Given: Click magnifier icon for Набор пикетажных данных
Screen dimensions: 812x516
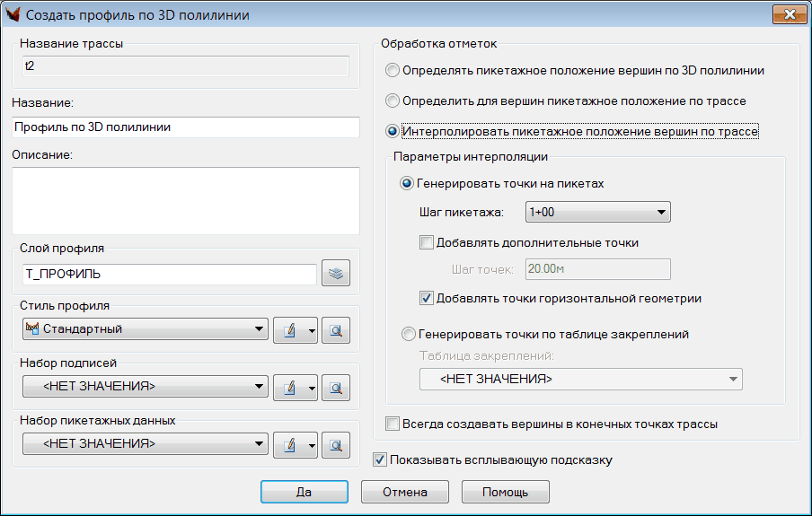Looking at the screenshot, I should tap(335, 444).
